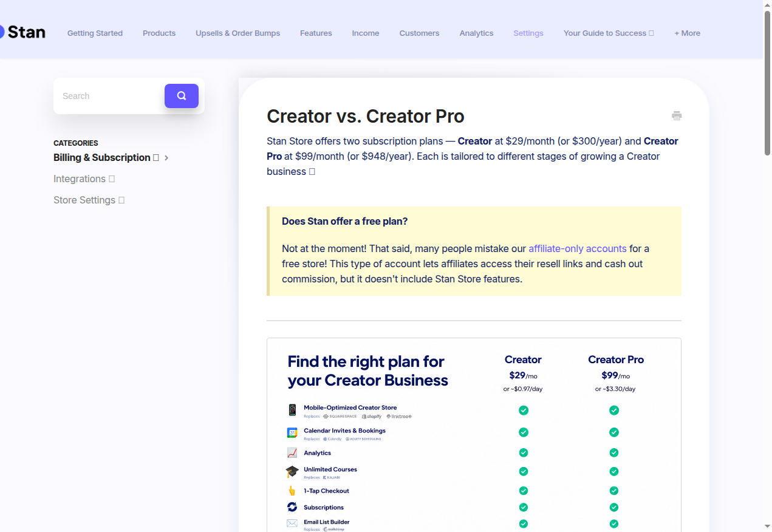Open the Billing & Subscription category
This screenshot has height=532, width=772.
coord(106,157)
